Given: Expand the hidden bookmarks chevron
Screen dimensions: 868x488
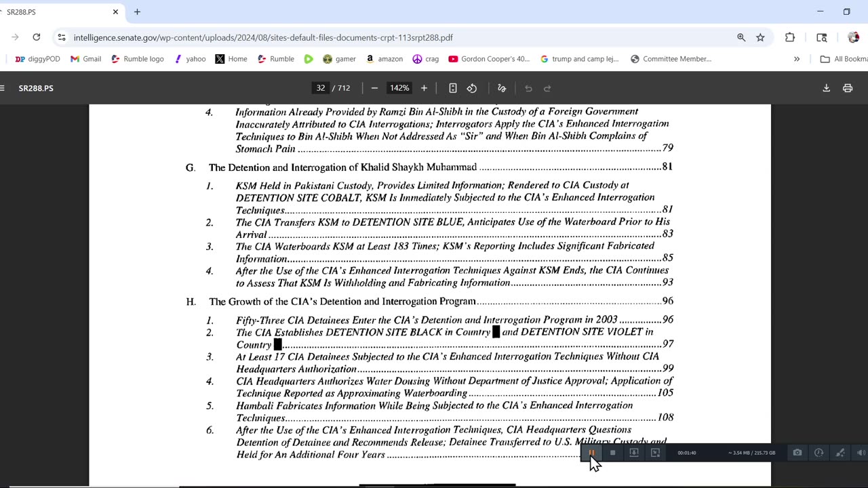Looking at the screenshot, I should pos(797,59).
